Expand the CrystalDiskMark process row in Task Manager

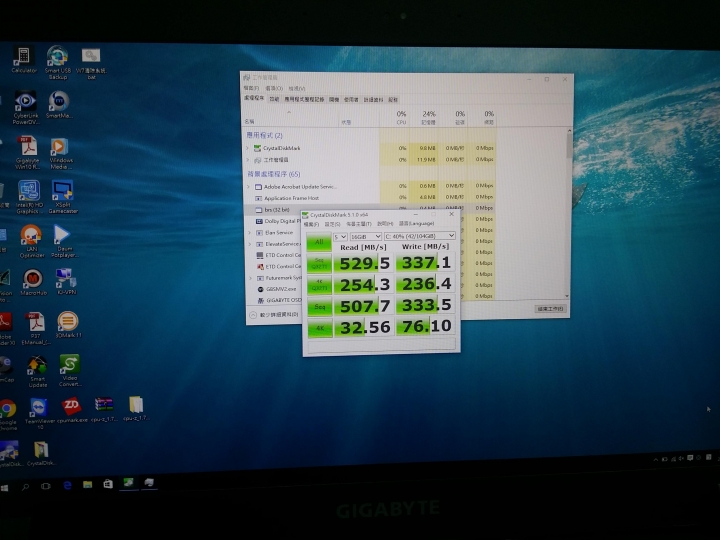pos(248,148)
